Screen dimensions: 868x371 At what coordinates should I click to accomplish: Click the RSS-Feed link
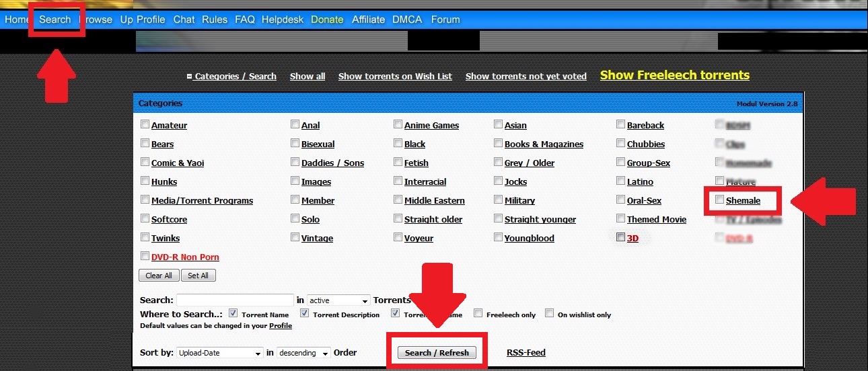click(526, 353)
